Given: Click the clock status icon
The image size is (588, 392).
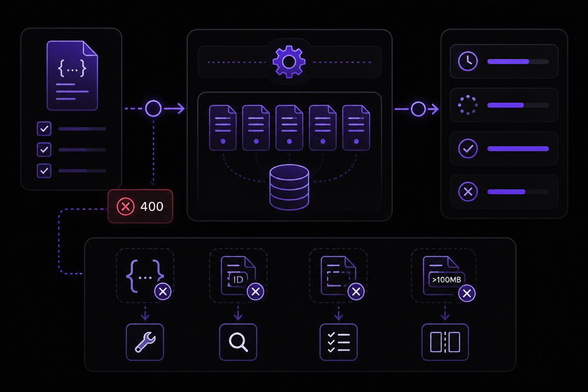Looking at the screenshot, I should pyautogui.click(x=468, y=61).
